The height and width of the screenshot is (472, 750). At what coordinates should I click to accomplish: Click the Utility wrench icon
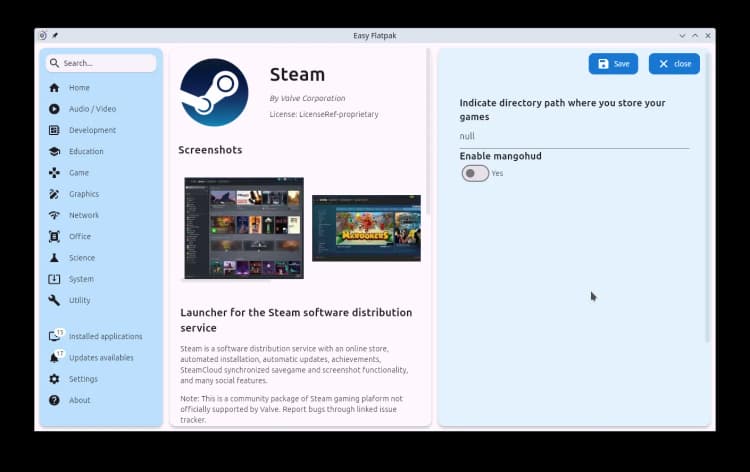pos(54,300)
